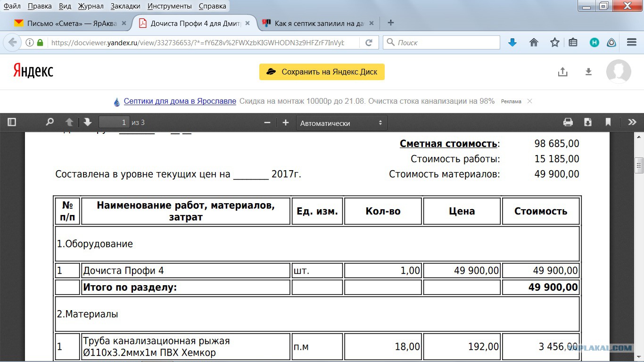Click the «Реклама» ad label
This screenshot has height=362, width=644.
click(511, 101)
